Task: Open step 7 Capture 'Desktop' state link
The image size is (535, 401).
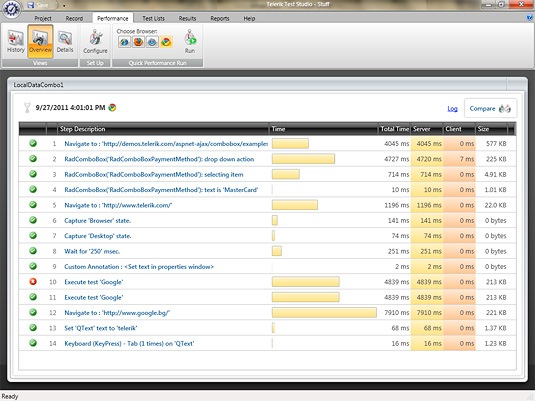Action: coord(98,236)
